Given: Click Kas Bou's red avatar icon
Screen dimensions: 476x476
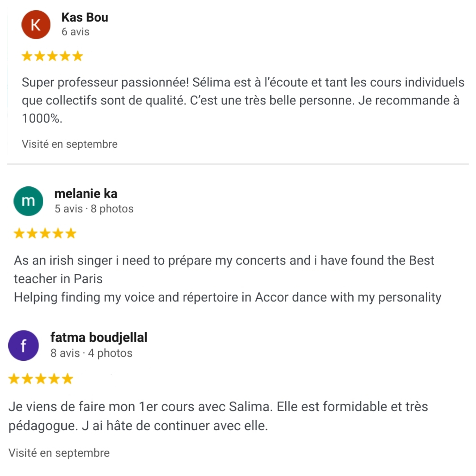Looking at the screenshot, I should [x=36, y=25].
